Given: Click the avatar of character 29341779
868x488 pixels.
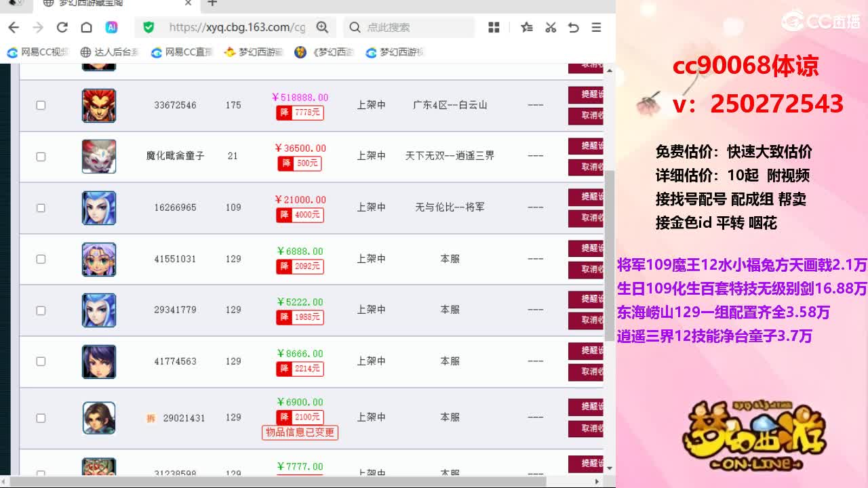Looking at the screenshot, I should click(x=99, y=310).
